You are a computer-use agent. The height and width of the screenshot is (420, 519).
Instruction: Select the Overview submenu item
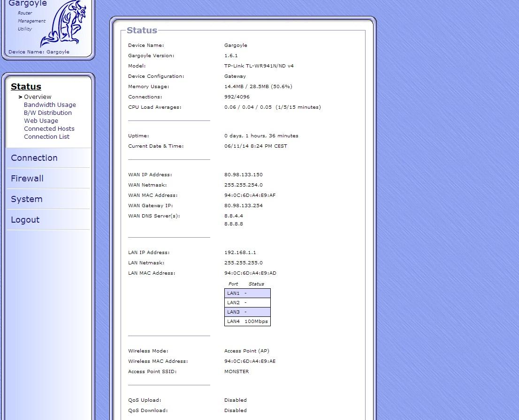point(38,97)
